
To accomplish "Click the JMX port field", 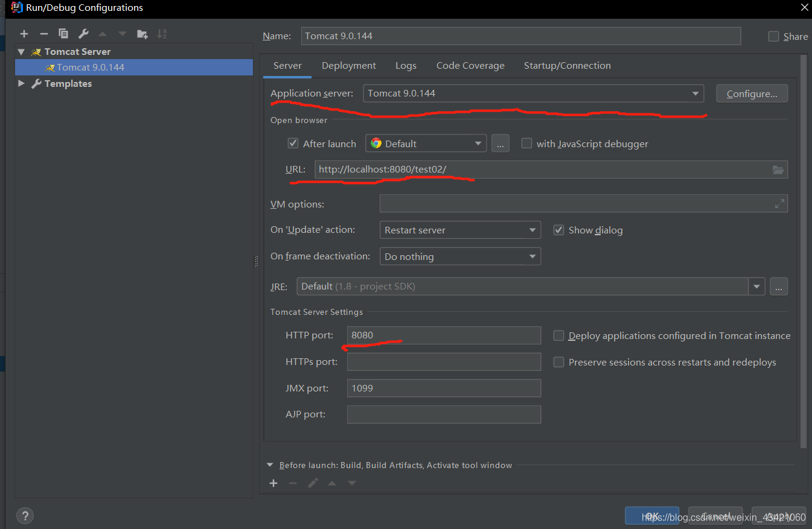I will [x=444, y=388].
